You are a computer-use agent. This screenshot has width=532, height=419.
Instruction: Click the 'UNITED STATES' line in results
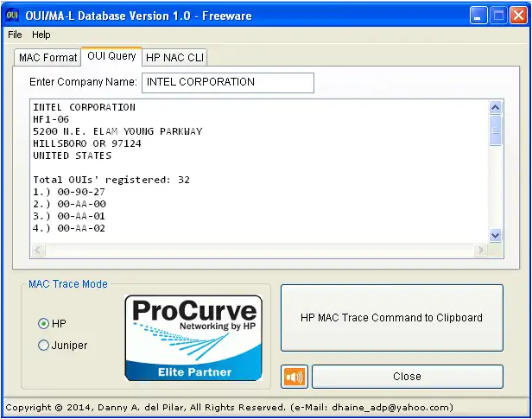tap(72, 156)
